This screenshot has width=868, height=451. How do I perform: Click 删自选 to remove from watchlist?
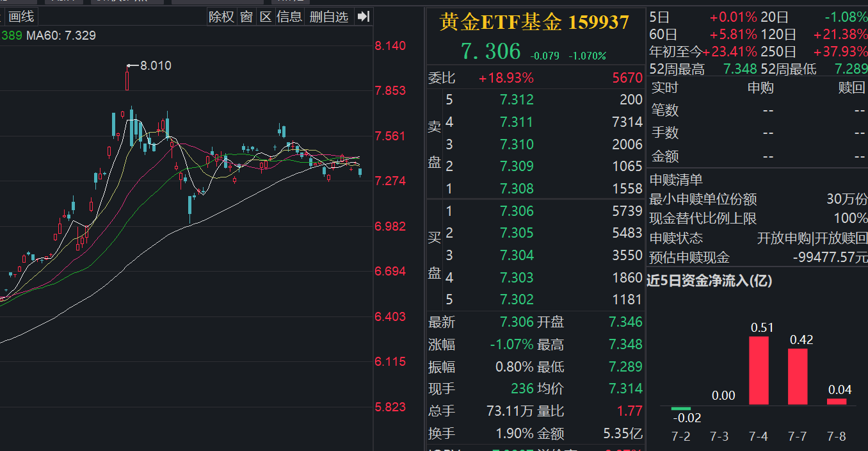coord(328,17)
